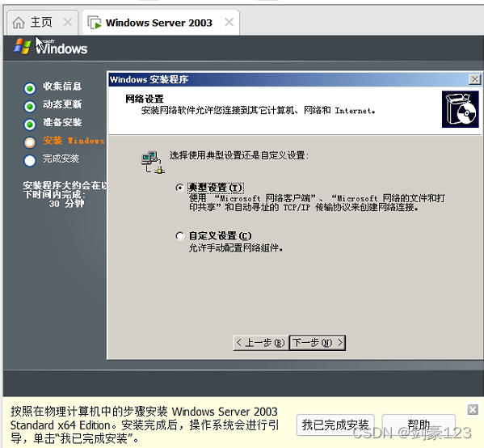
Task: Go back with the 上一步(B) button
Action: click(x=261, y=343)
